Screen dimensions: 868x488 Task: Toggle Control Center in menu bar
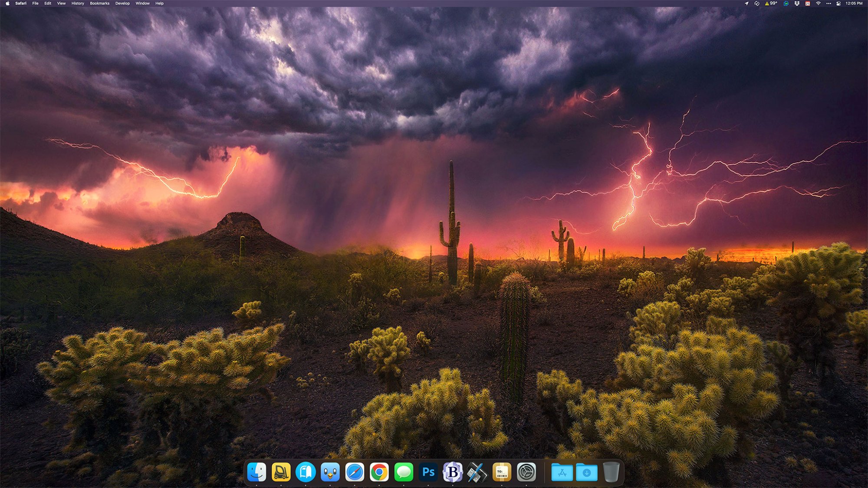click(838, 3)
